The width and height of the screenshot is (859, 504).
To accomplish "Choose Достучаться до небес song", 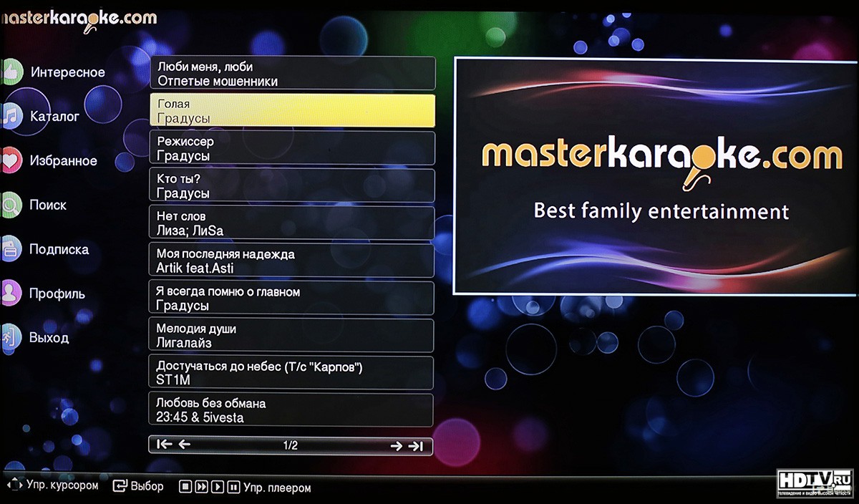I will (292, 373).
